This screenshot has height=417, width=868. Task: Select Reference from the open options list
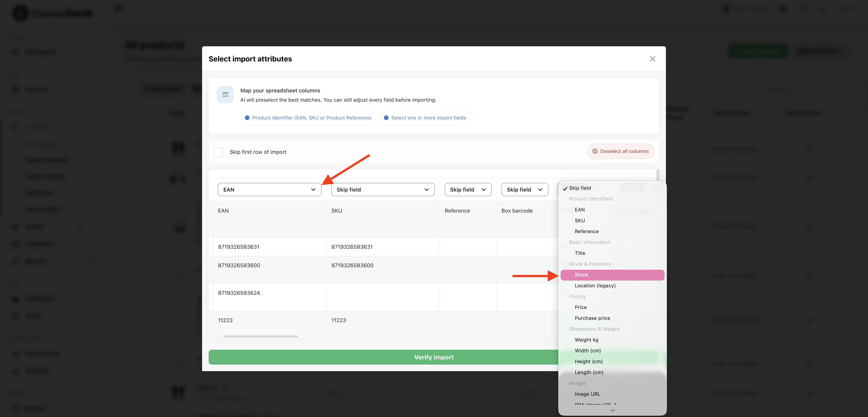point(612,231)
